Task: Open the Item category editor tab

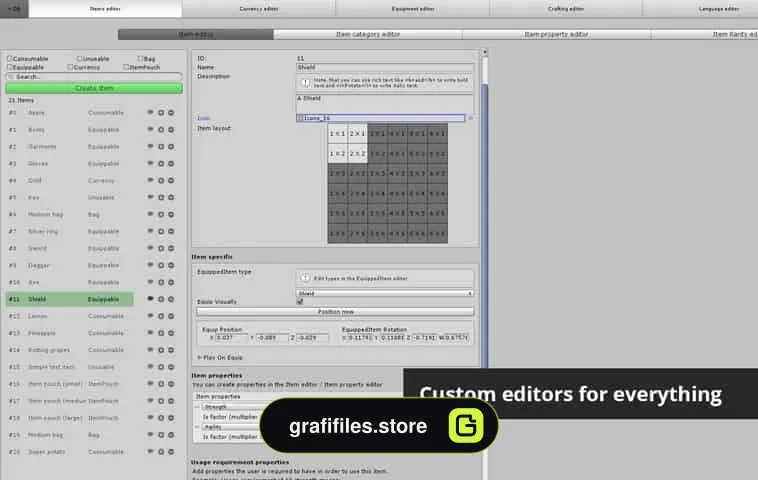Action: [x=368, y=34]
